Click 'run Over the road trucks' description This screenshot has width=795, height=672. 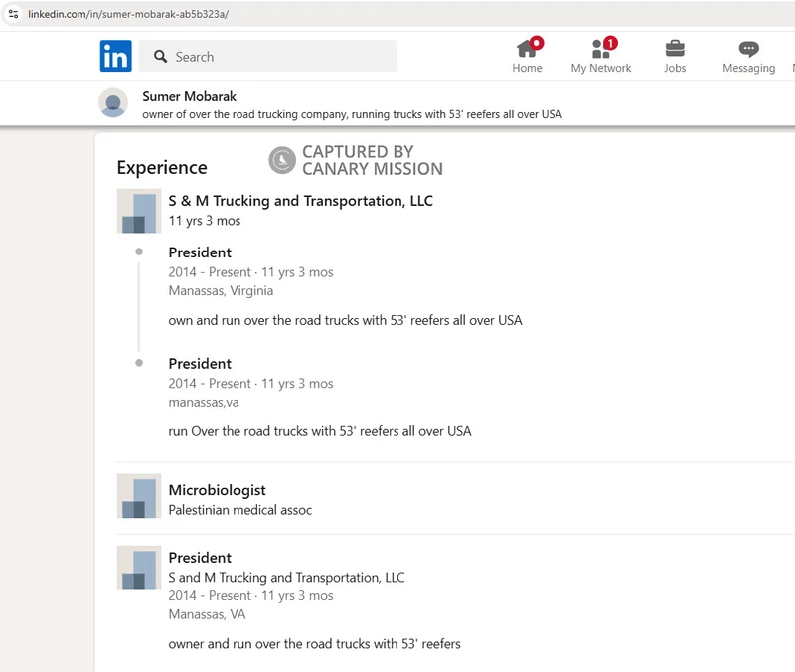[x=320, y=431]
